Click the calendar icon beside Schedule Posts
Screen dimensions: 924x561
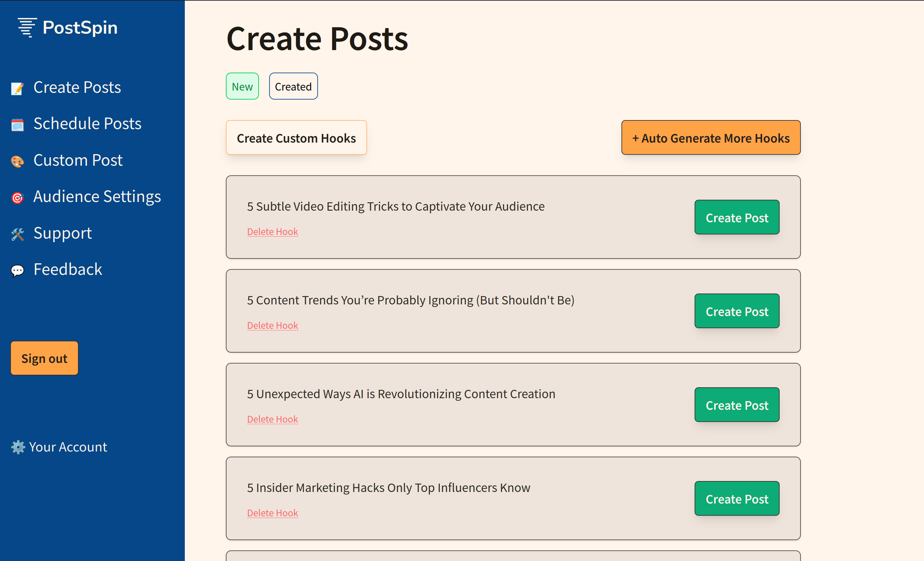(17, 124)
